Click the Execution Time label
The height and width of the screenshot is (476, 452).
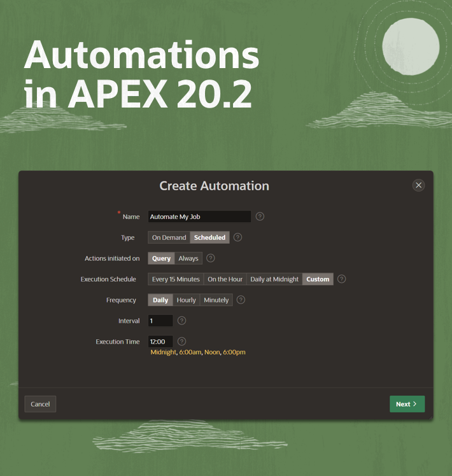[x=118, y=342]
